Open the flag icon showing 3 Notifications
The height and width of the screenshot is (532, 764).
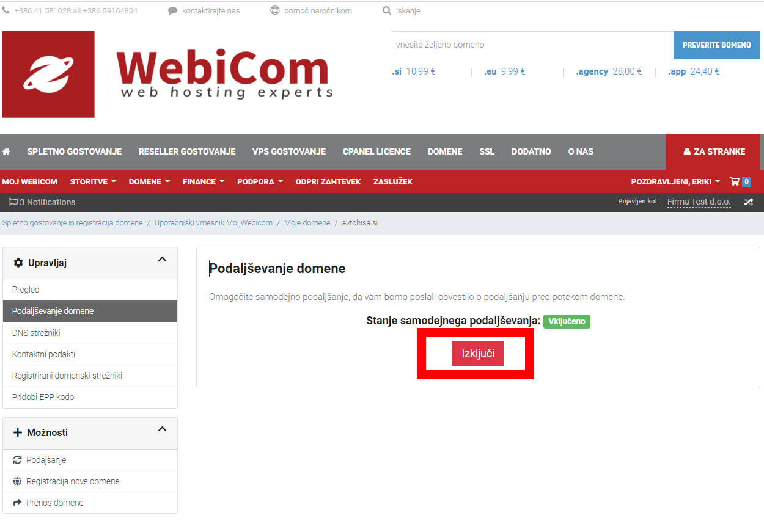pyautogui.click(x=13, y=202)
